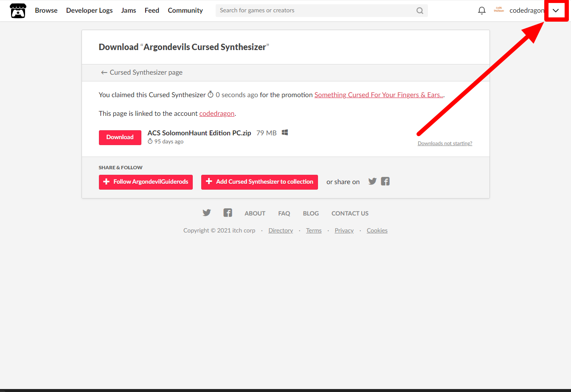Click the Windows platform icon
The width and height of the screenshot is (571, 392).
click(x=285, y=133)
